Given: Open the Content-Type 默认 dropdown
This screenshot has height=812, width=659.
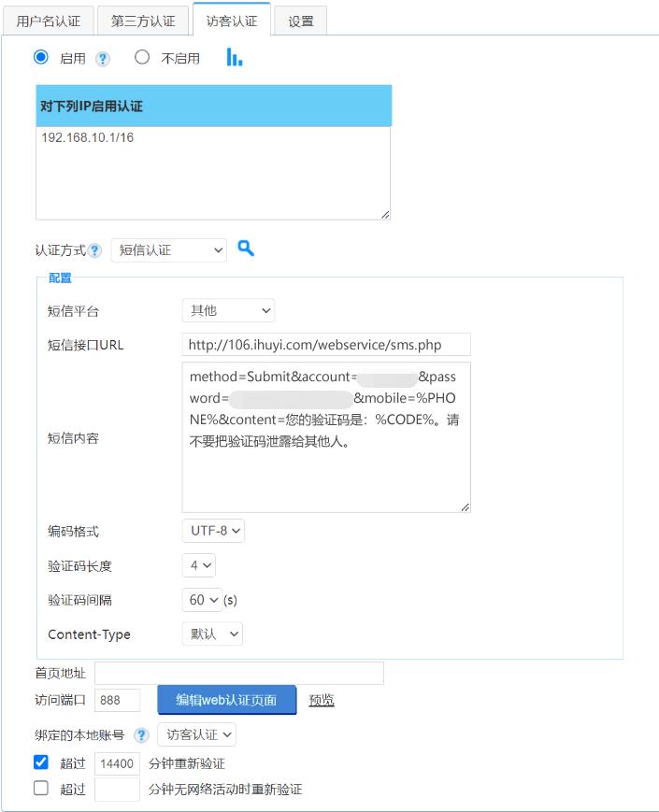Looking at the screenshot, I should pos(212,634).
